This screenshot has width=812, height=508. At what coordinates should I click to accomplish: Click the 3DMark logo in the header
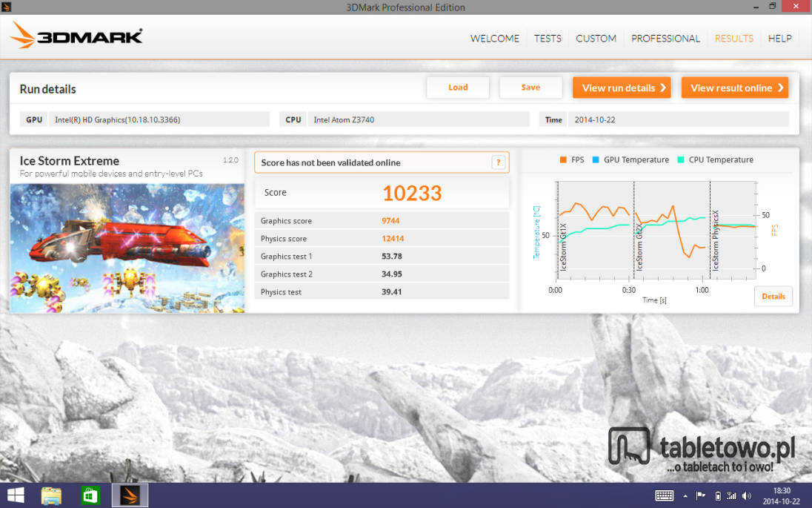pos(76,36)
